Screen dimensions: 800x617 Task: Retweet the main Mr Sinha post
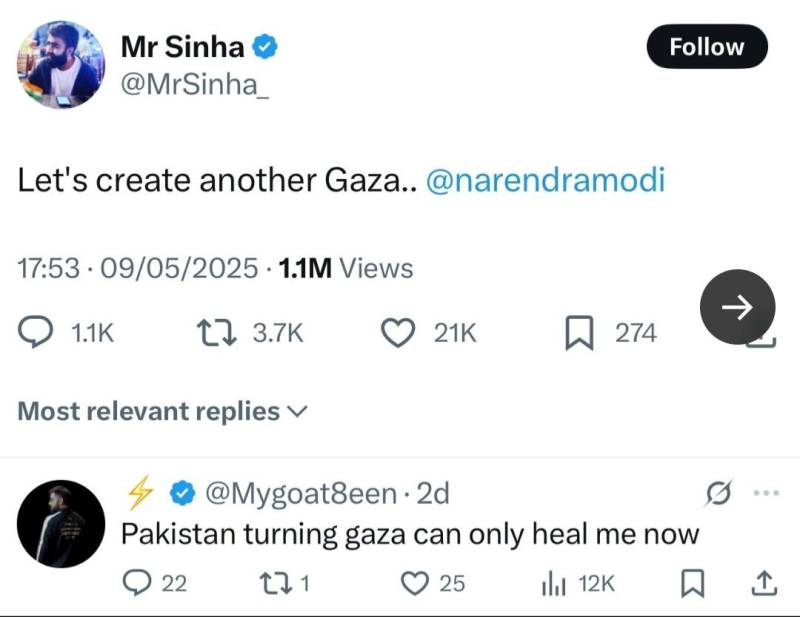tap(217, 333)
